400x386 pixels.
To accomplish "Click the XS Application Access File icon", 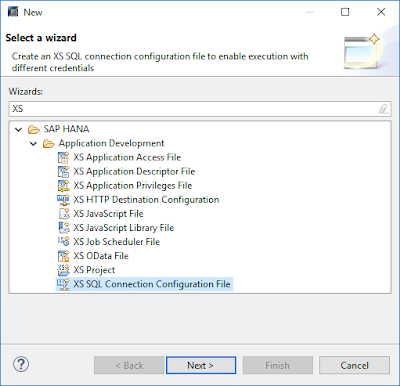I will click(x=63, y=157).
